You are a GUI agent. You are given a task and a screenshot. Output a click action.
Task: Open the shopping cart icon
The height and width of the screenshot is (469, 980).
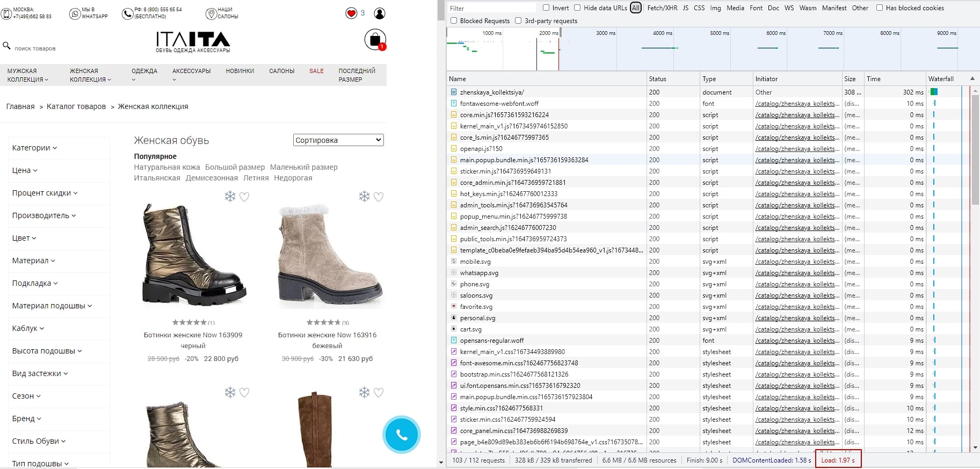[x=375, y=39]
